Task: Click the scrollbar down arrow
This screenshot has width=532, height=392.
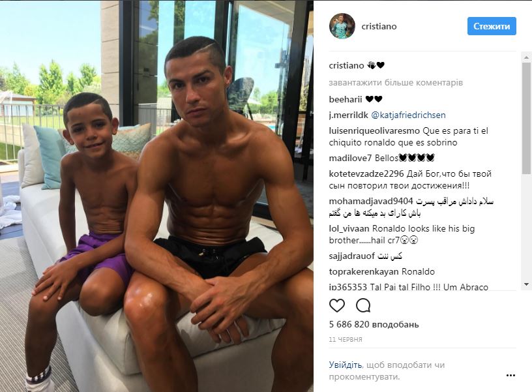Action: point(527,284)
